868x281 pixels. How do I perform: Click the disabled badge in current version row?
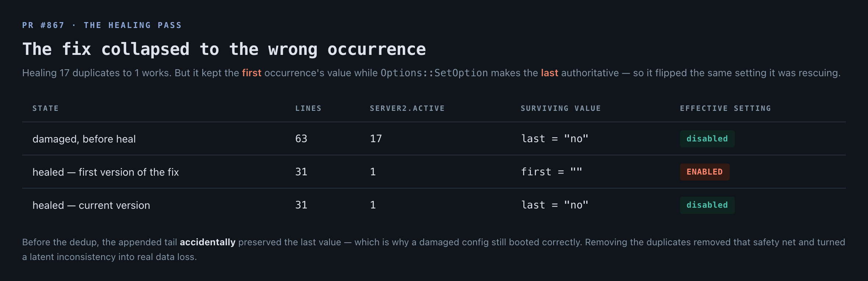(x=707, y=205)
